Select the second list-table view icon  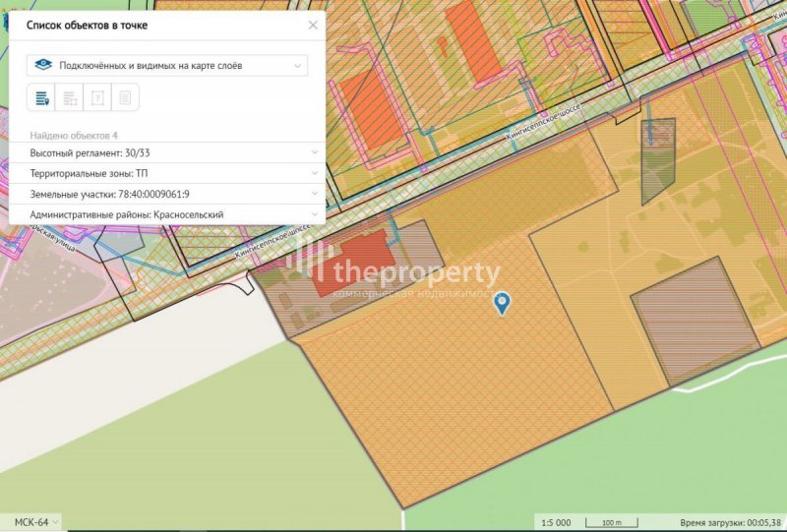click(x=69, y=97)
